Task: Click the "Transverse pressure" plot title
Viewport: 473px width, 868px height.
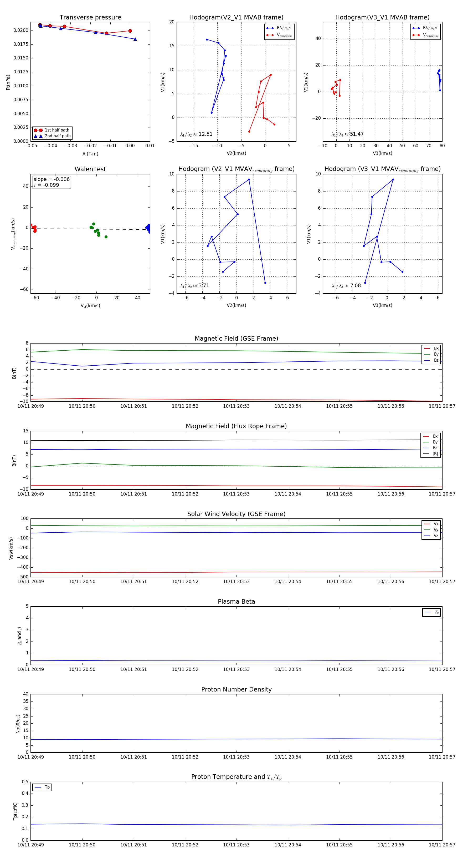Action: [90, 18]
